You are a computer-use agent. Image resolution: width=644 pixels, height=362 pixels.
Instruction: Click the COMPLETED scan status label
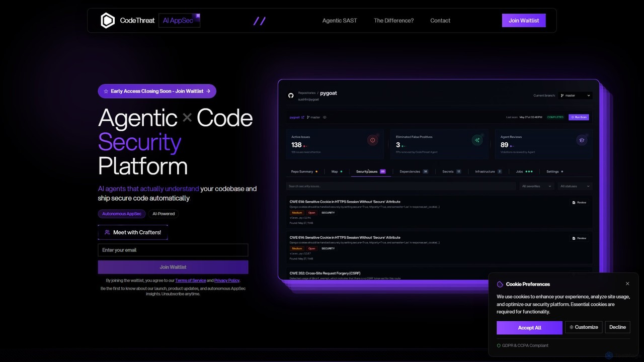[555, 117]
